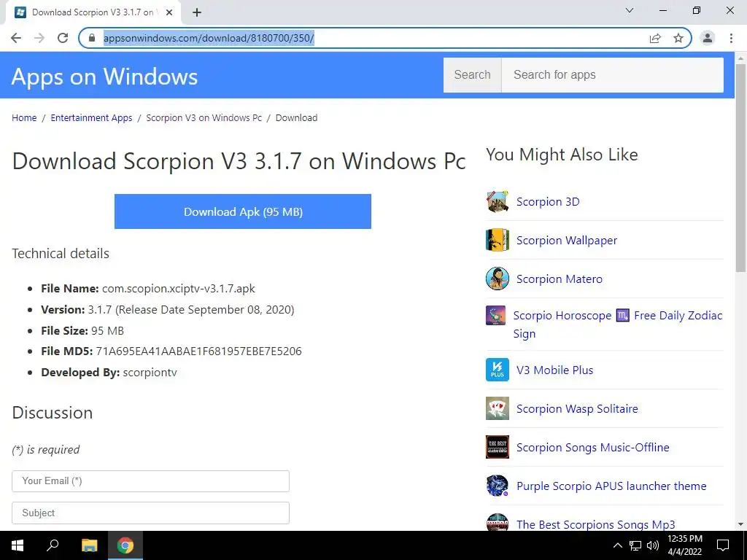Open a new browser tab
This screenshot has width=747, height=560.
[x=197, y=12]
